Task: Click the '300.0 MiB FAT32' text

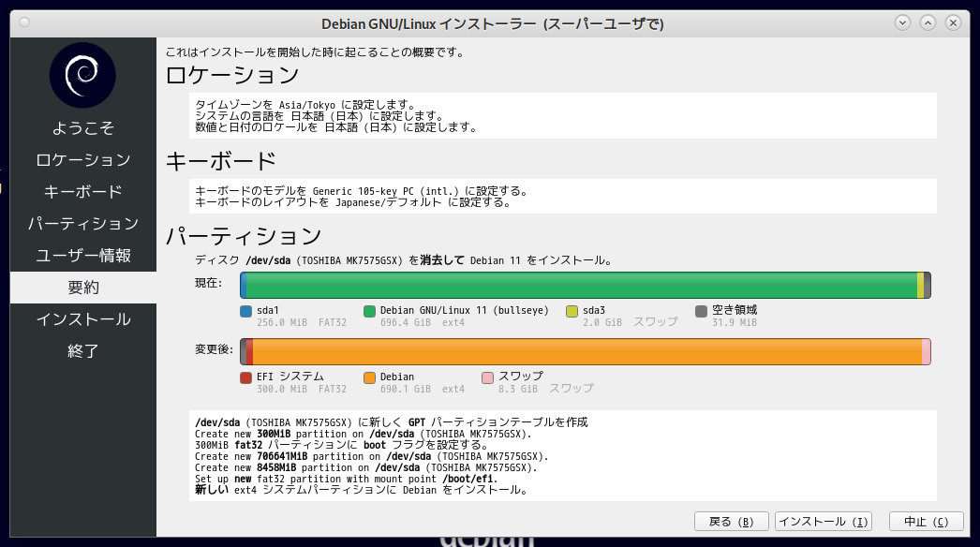Action: click(302, 389)
